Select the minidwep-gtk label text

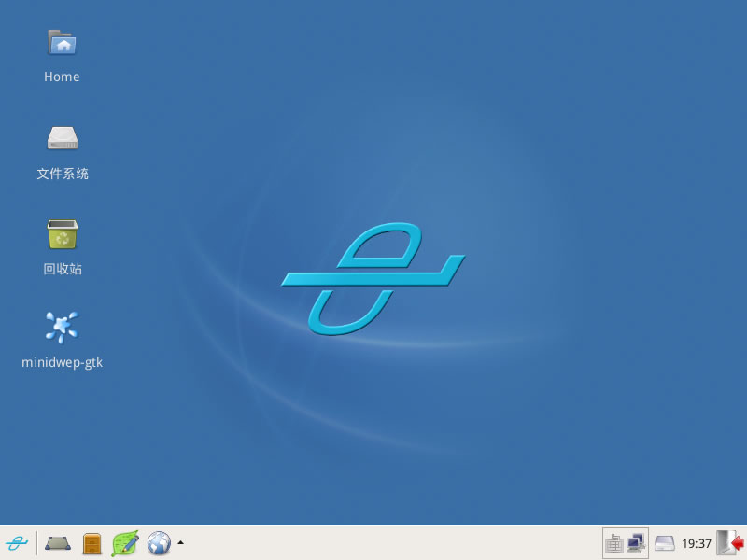pos(62,362)
